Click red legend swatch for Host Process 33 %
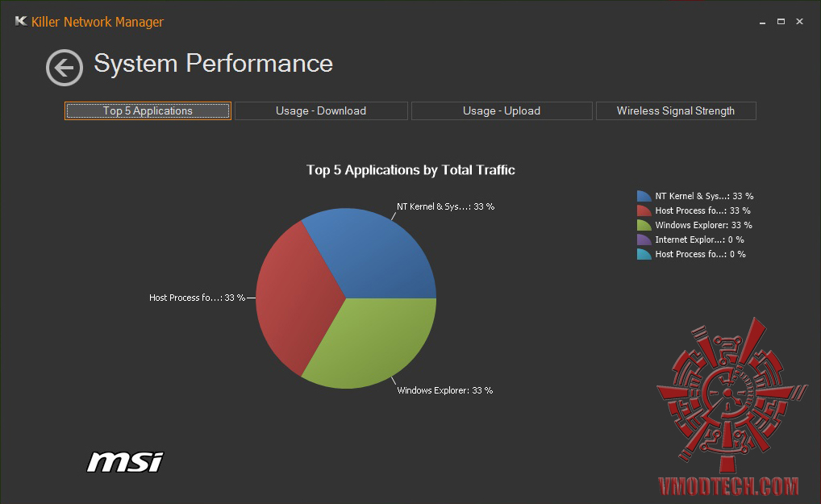 tap(644, 210)
